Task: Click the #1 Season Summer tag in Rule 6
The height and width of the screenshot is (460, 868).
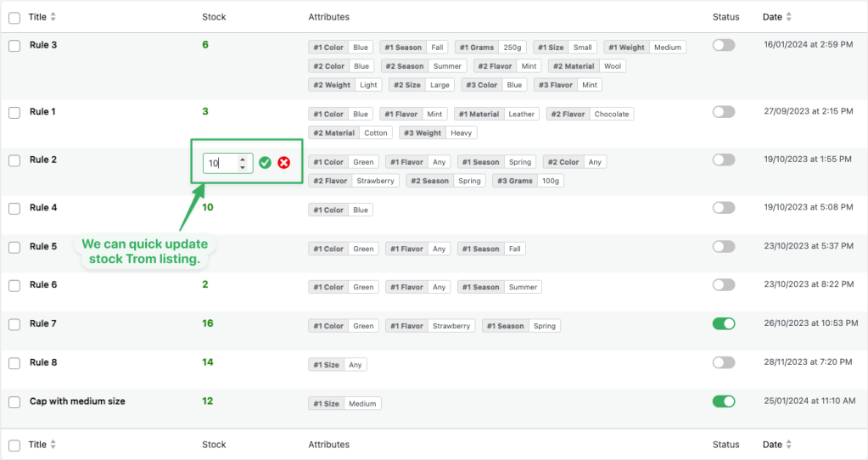Action: 500,288
